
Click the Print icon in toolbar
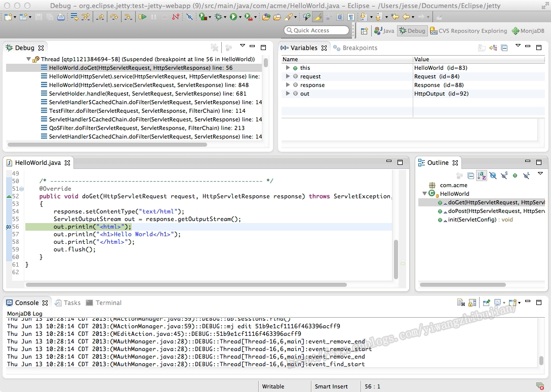coord(61,17)
